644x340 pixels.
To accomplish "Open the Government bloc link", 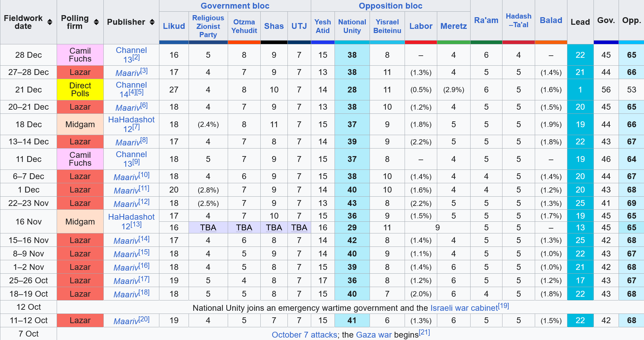I will click(x=235, y=6).
